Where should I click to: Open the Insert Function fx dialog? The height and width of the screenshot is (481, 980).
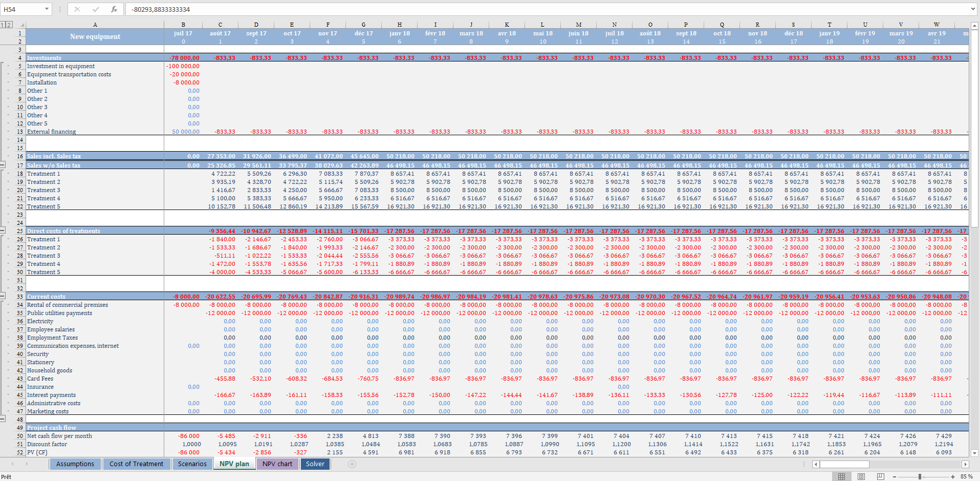114,9
